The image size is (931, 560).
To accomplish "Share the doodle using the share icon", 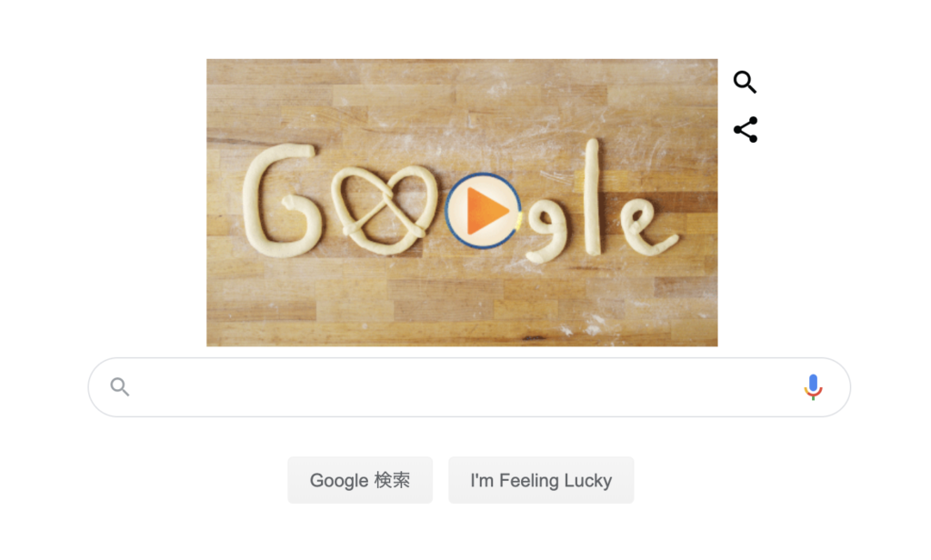I will click(746, 129).
